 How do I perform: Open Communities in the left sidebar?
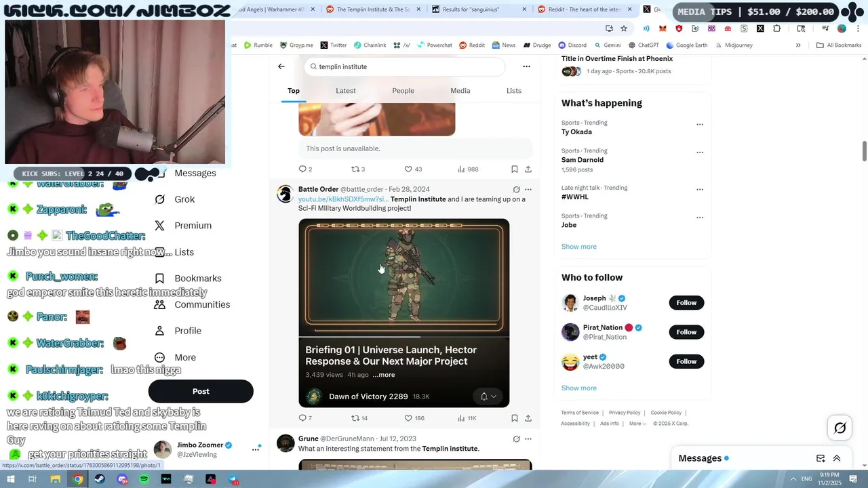click(192, 304)
